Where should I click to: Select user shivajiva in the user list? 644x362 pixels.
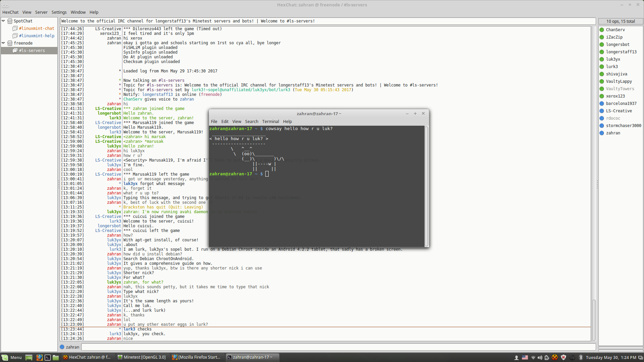[x=616, y=74]
